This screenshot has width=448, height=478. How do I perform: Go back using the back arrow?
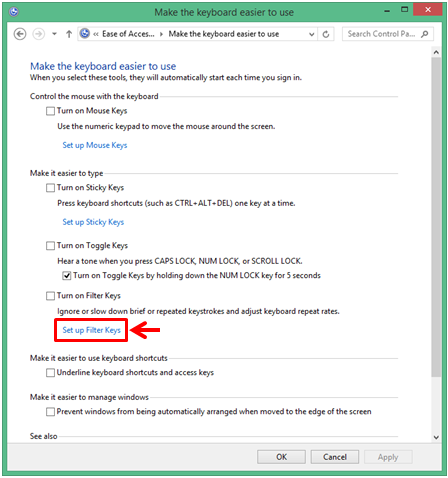(x=20, y=34)
